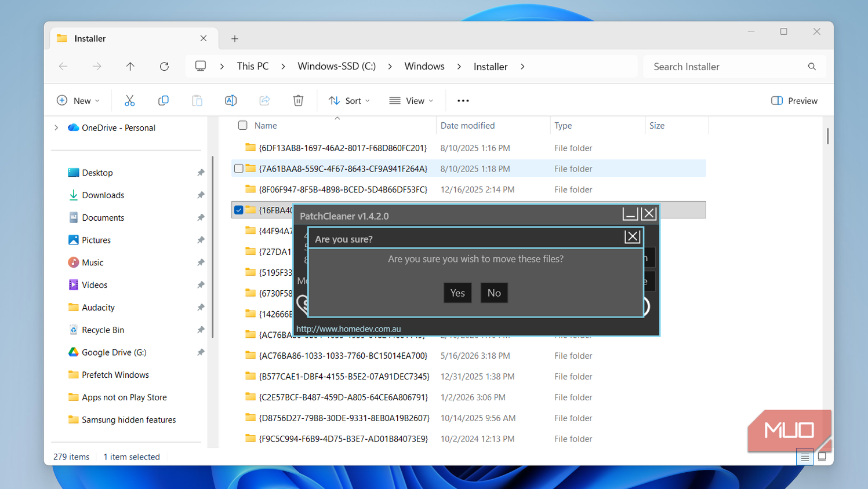Click the Cut scissors icon
Screen dimensions: 868x489
click(x=129, y=101)
